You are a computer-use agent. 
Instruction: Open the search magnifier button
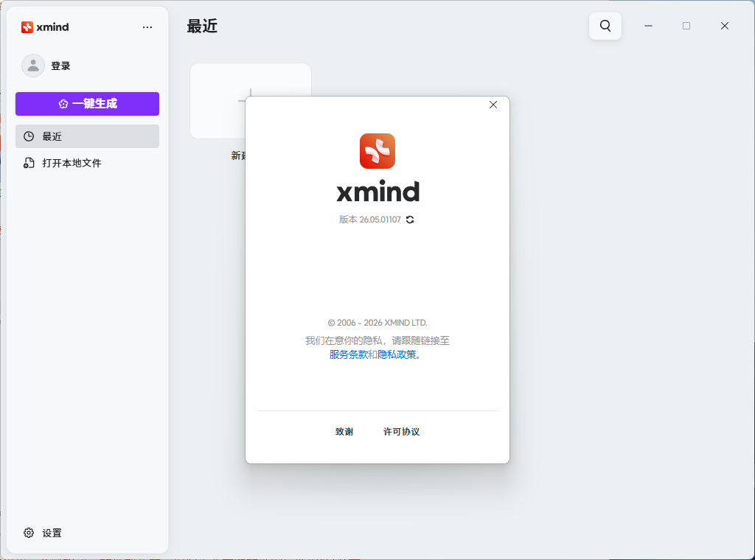tap(605, 26)
